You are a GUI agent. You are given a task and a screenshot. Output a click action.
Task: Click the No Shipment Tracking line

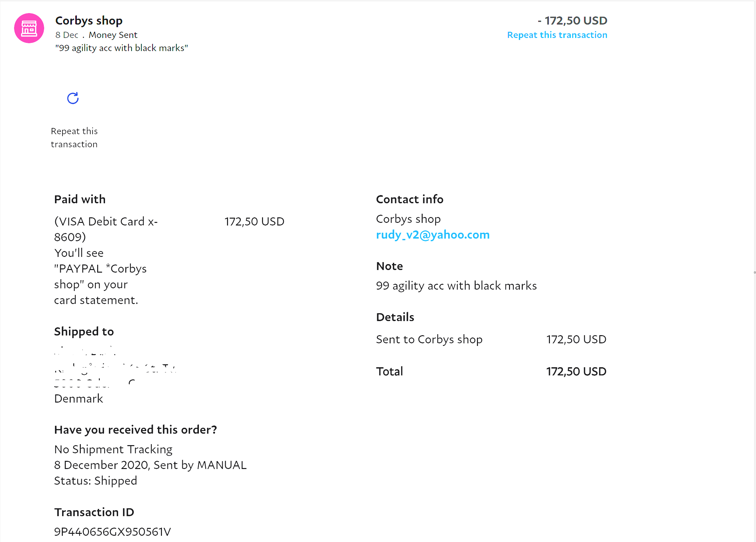[113, 449]
